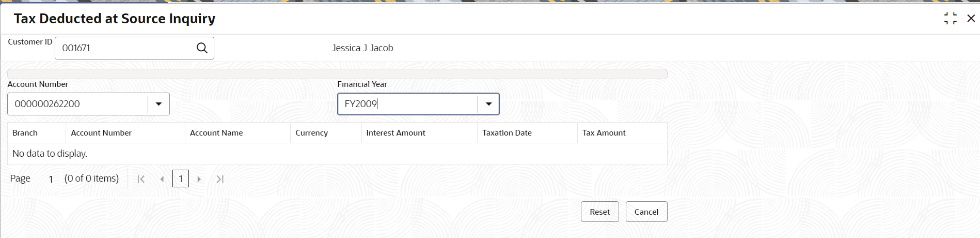Go to the previous results page
This screenshot has height=238, width=980.
(x=162, y=179)
